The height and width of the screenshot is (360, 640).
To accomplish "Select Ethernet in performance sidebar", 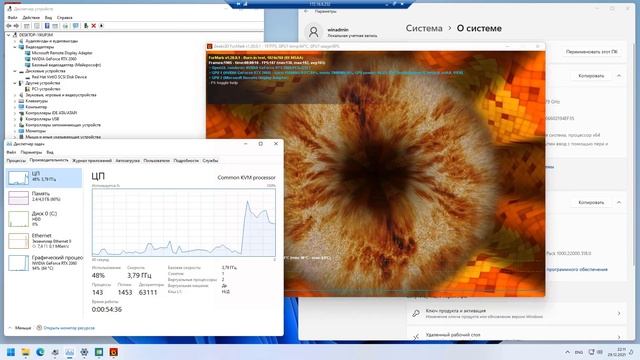I will click(44, 241).
